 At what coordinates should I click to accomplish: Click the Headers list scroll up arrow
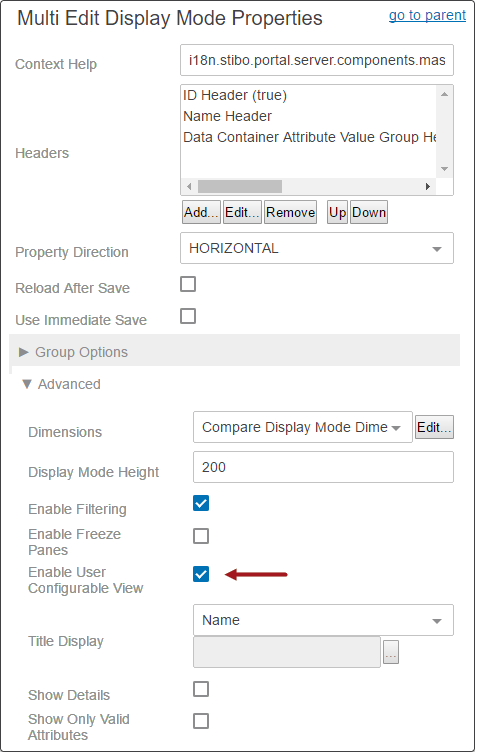(444, 94)
